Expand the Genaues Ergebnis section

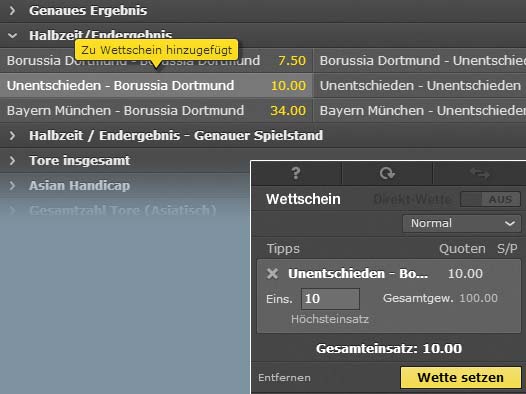click(263, 11)
